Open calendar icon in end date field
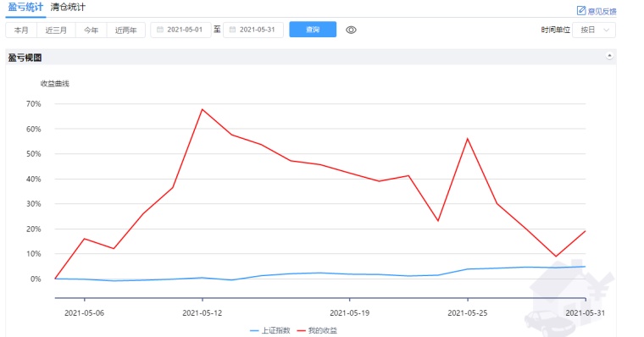 [x=232, y=30]
